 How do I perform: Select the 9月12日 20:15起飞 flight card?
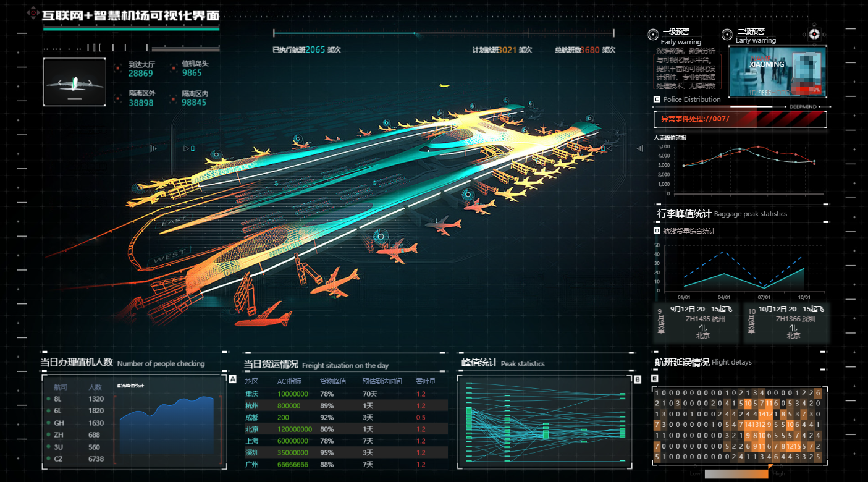pos(697,322)
